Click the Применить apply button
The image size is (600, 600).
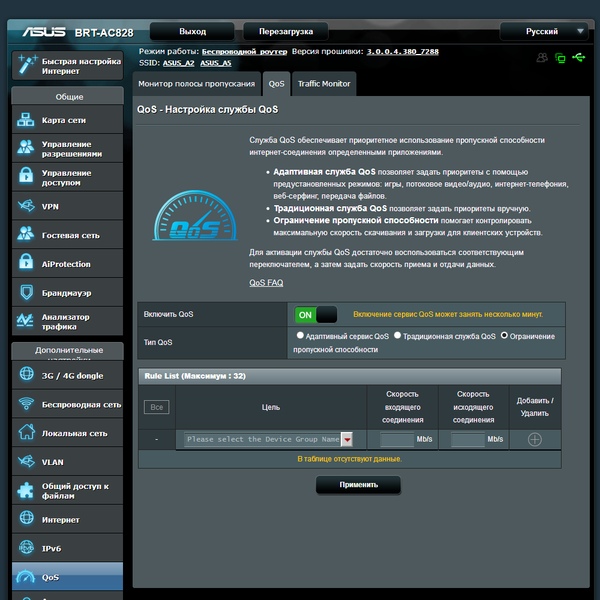tap(358, 485)
